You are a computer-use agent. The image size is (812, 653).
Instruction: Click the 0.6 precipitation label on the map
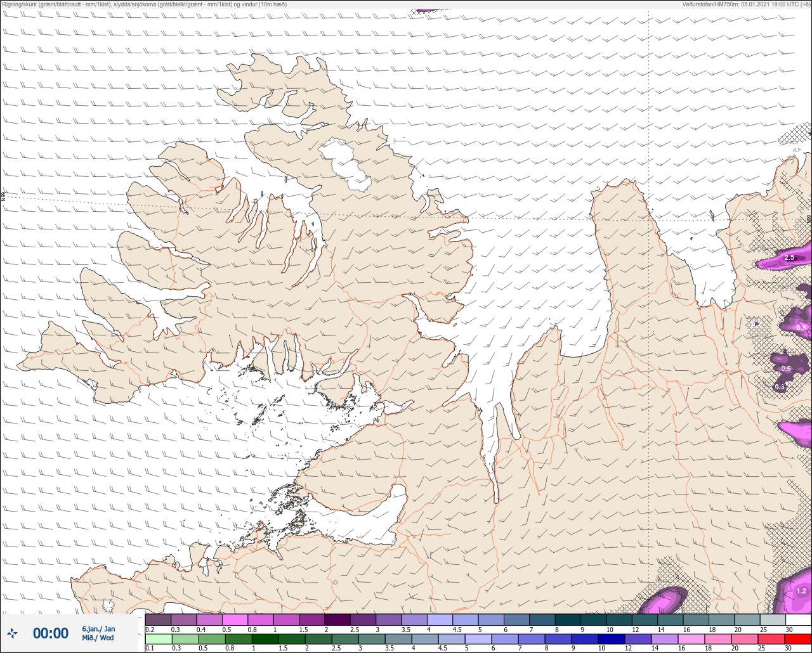pyautogui.click(x=786, y=368)
